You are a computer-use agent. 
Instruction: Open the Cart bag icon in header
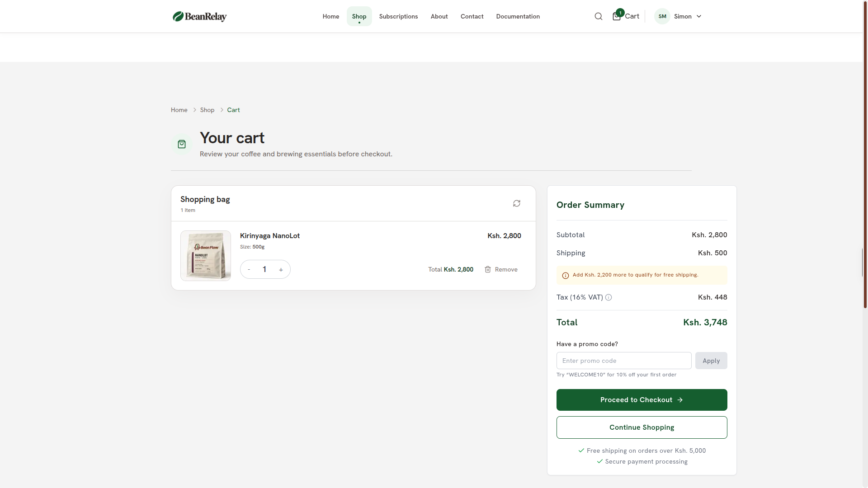pyautogui.click(x=617, y=16)
